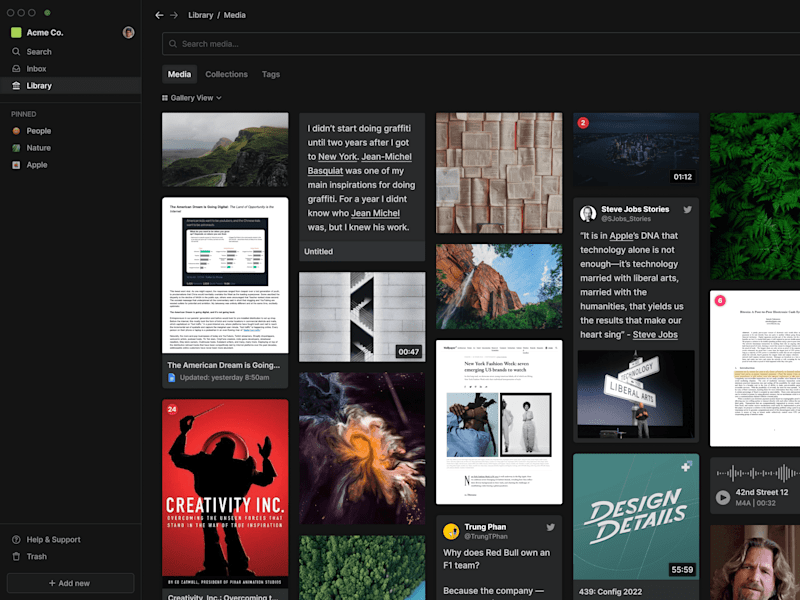Select the Nature pinned collection
The width and height of the screenshot is (800, 600).
70,148
